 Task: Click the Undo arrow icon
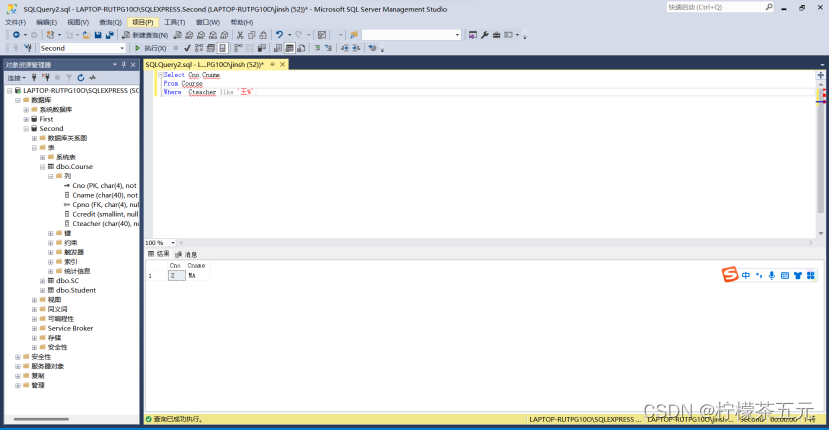click(280, 35)
